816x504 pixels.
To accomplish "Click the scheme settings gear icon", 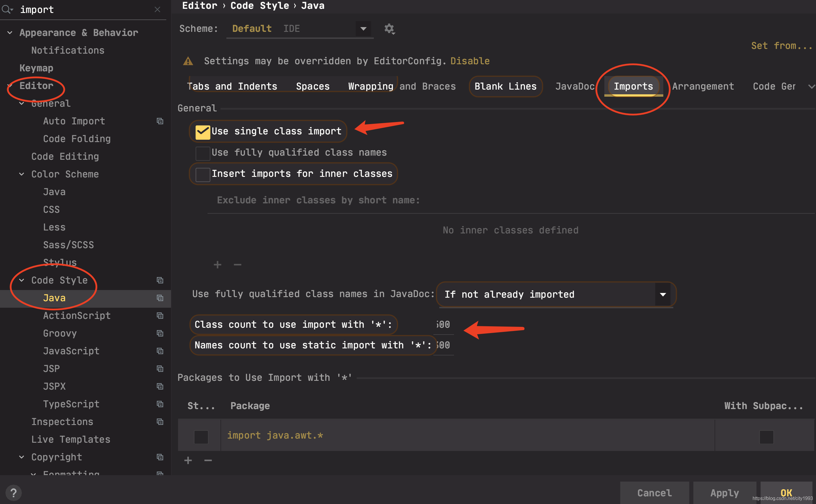I will (389, 29).
